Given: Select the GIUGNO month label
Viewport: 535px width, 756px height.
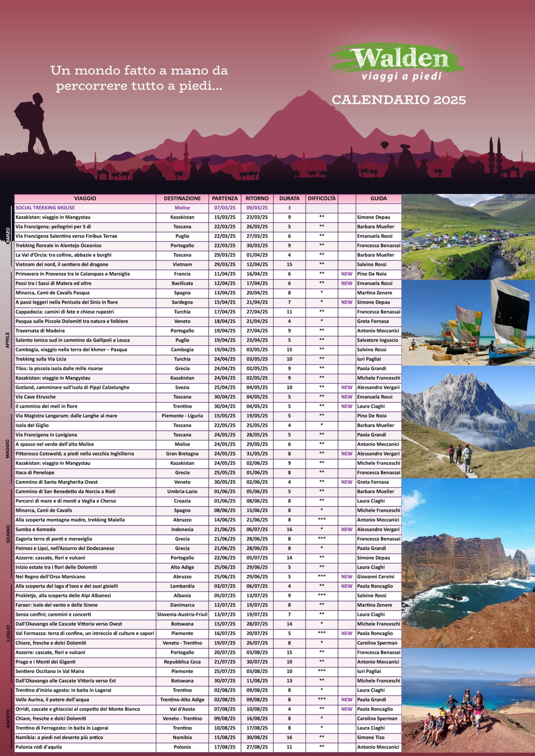Looking at the screenshot, I should coord(8,534).
